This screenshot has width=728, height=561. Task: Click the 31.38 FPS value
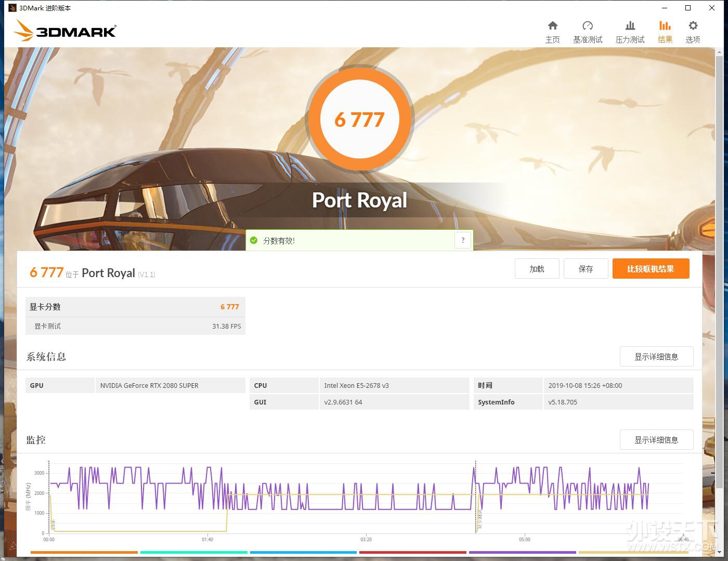click(226, 326)
